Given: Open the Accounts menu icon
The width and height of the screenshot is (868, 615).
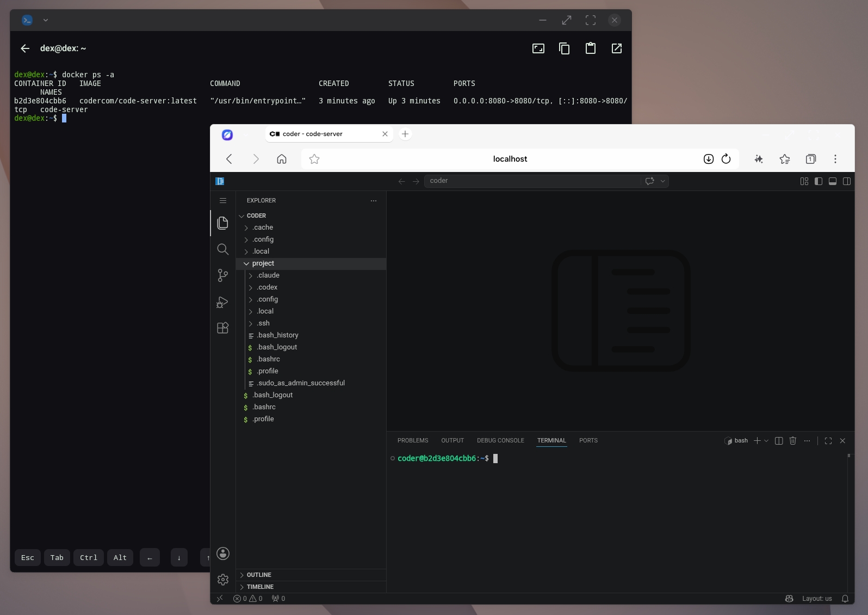Looking at the screenshot, I should pos(223,553).
